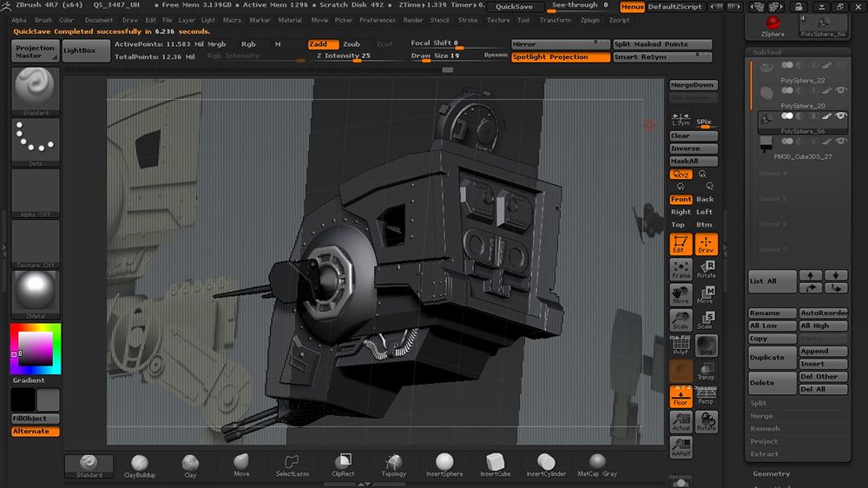The height and width of the screenshot is (488, 868).
Task: Open the ZMetal material picker
Action: click(x=36, y=294)
